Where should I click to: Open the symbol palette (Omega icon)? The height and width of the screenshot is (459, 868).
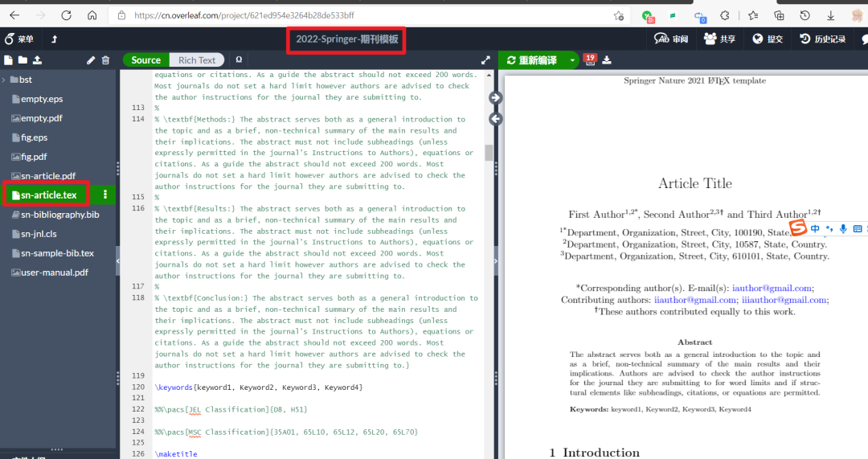239,59
